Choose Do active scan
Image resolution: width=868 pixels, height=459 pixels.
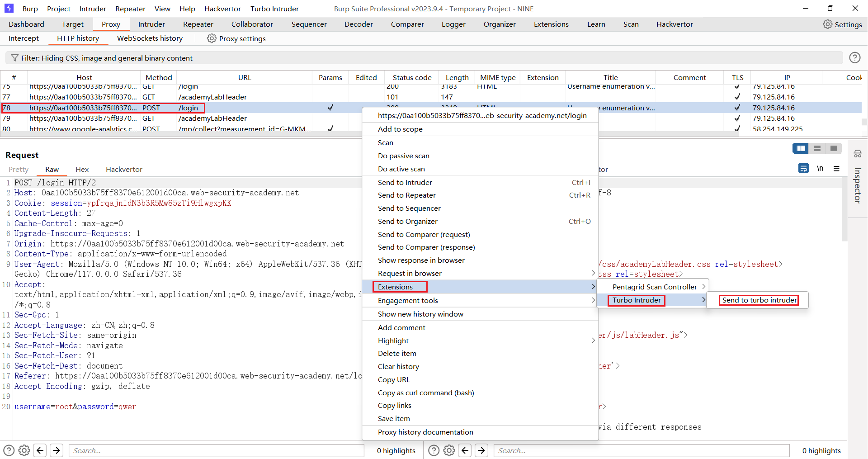click(480, 169)
